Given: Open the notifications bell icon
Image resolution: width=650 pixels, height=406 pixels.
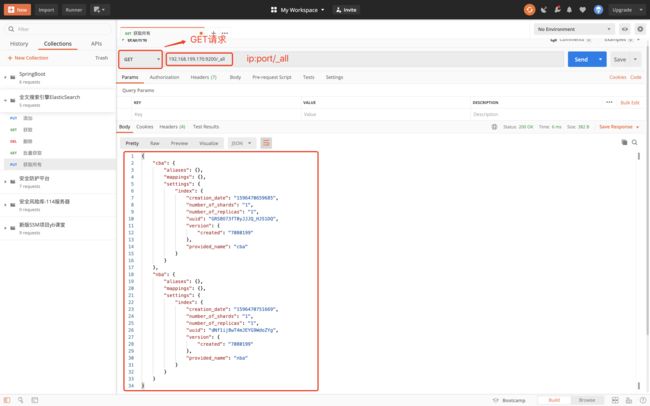Looking at the screenshot, I should click(x=570, y=10).
